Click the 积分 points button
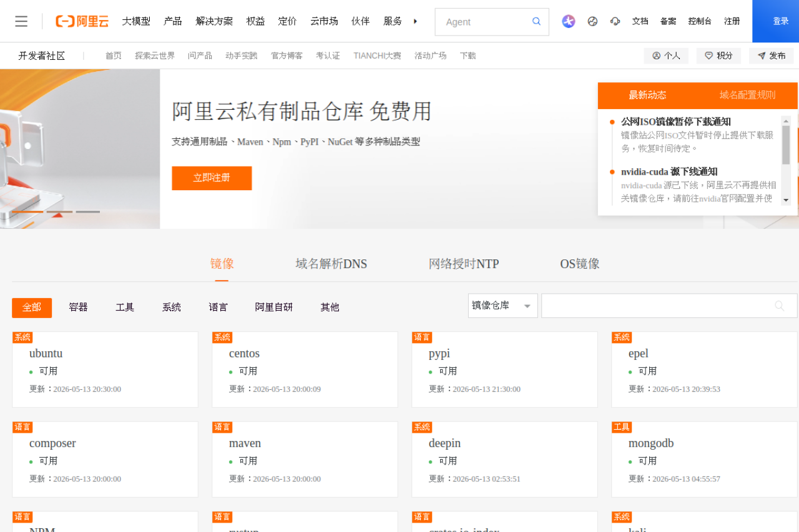The height and width of the screenshot is (532, 799). click(x=718, y=56)
